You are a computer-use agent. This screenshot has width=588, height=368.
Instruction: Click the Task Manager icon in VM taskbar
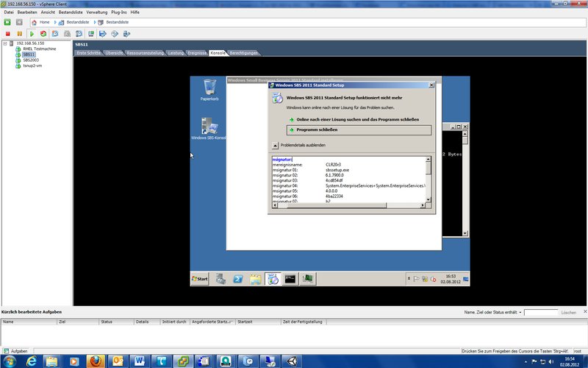click(308, 279)
